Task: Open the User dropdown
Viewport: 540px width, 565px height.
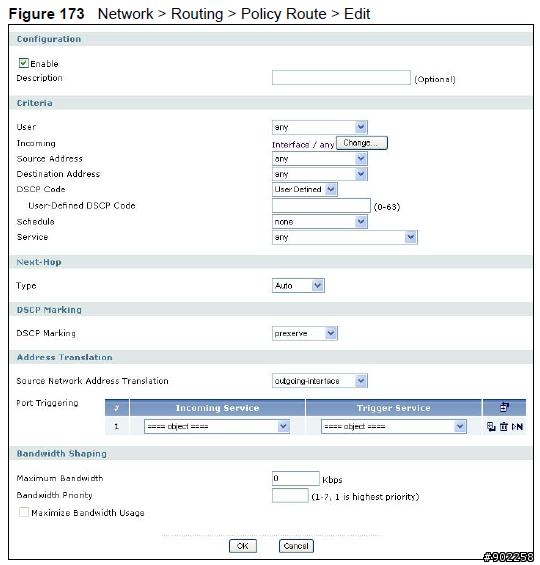Action: (320, 127)
